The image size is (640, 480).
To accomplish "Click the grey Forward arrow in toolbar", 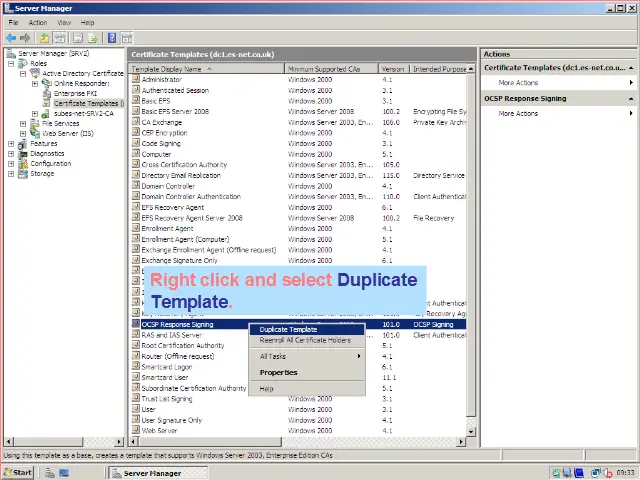I will (25, 38).
